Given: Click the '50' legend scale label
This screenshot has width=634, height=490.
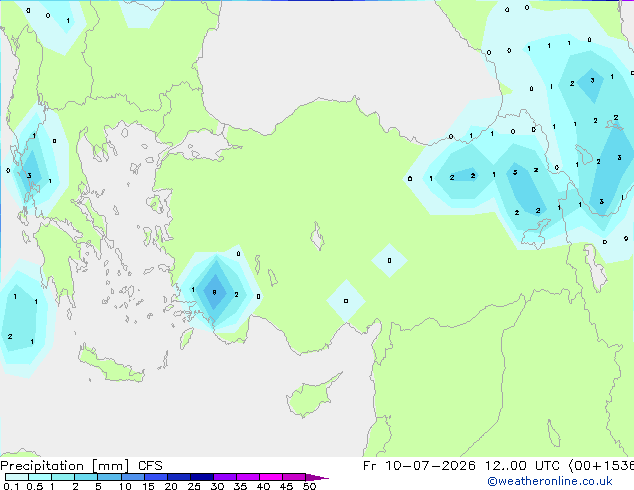Looking at the screenshot, I should point(309,486).
